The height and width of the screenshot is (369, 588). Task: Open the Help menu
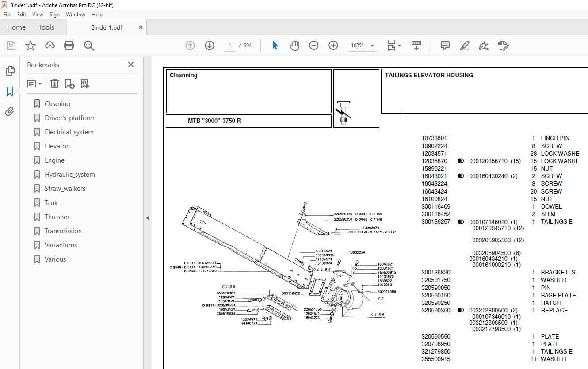click(97, 15)
